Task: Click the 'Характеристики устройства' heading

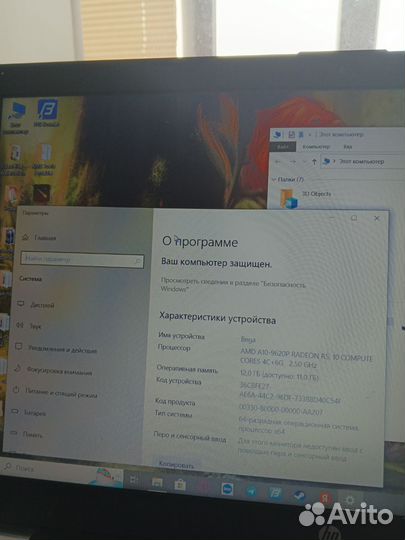Action: pos(218,318)
